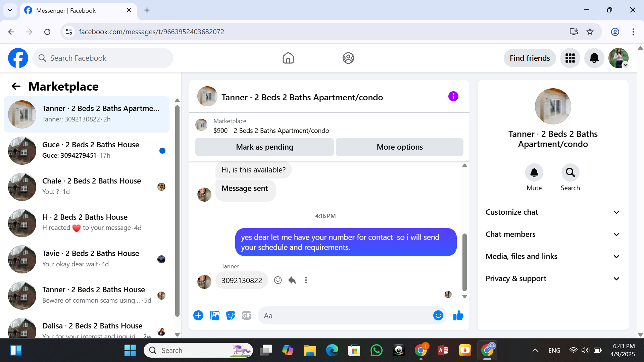Viewport: 644px width, 362px height.
Task: Open the Facebook menu grid icon
Action: coord(570,58)
